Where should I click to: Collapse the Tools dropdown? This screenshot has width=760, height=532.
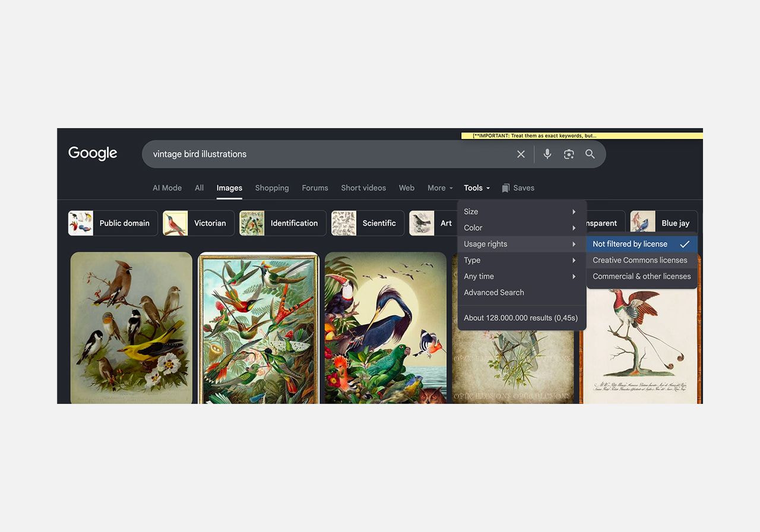pyautogui.click(x=477, y=188)
